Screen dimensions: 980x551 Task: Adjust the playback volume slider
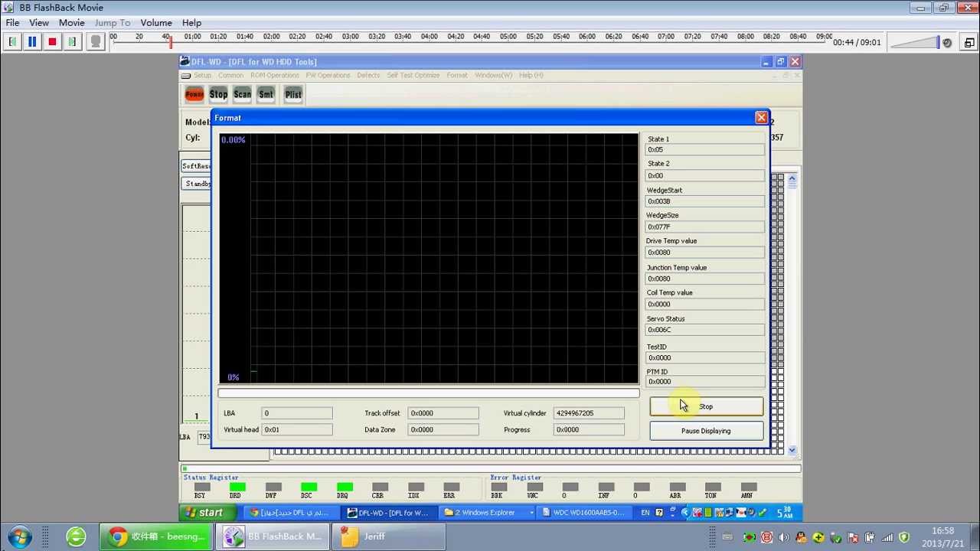click(915, 43)
